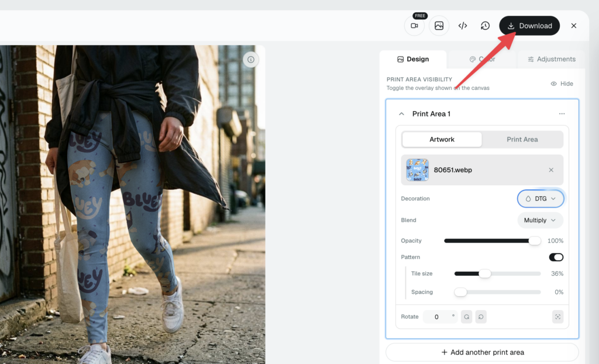The height and width of the screenshot is (364, 599).
Task: Click the Rotate degrees input field
Action: [x=440, y=317]
